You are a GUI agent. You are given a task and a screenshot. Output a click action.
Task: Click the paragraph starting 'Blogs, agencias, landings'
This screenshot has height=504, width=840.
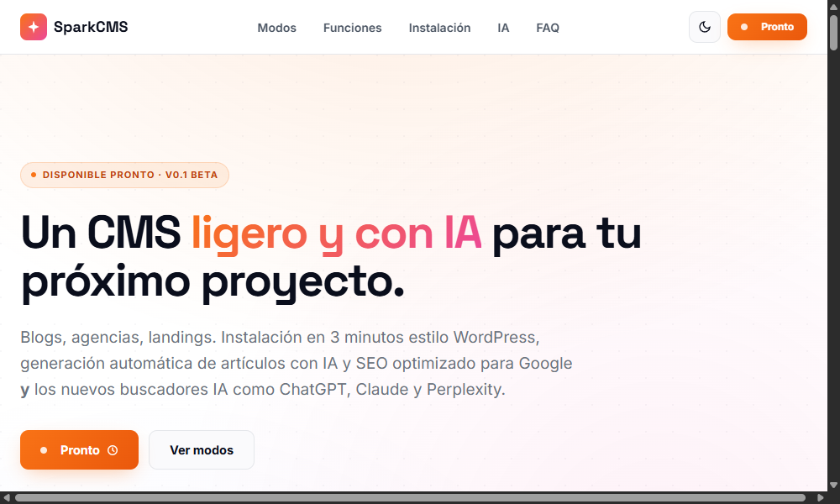pos(297,363)
